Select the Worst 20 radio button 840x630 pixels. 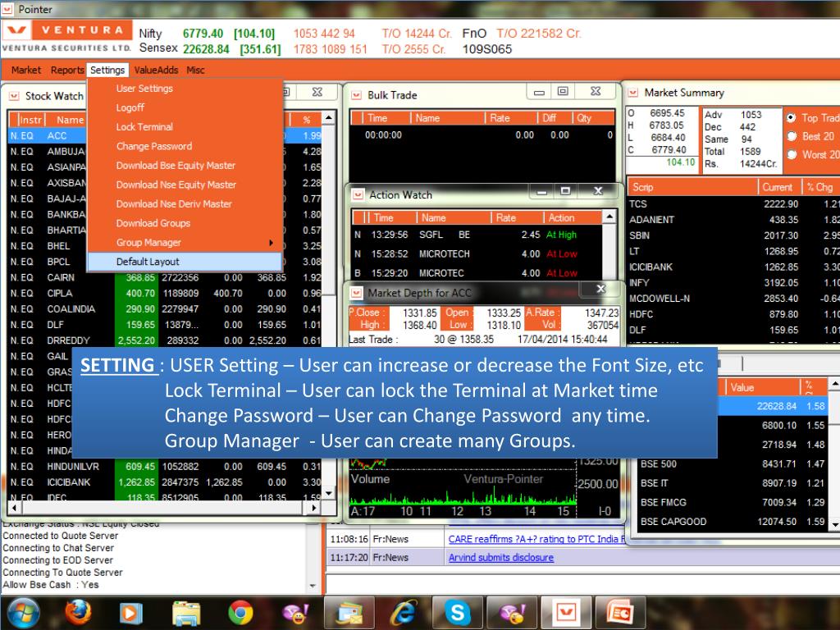(x=792, y=154)
